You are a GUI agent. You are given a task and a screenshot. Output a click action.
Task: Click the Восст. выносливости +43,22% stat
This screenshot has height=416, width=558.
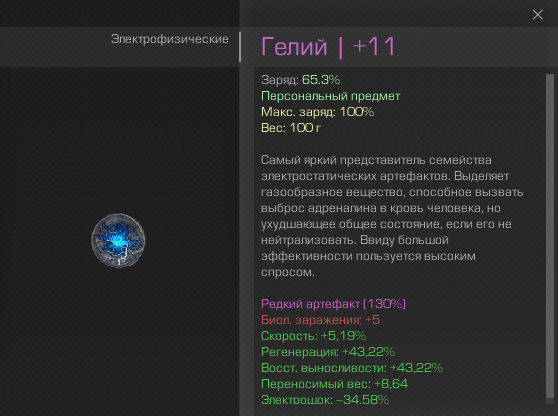[x=352, y=368]
